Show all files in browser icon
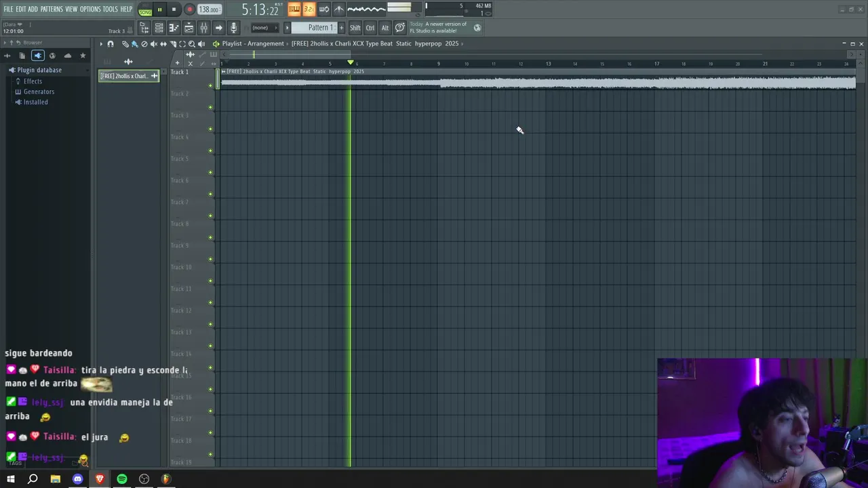868x488 pixels. (x=22, y=56)
